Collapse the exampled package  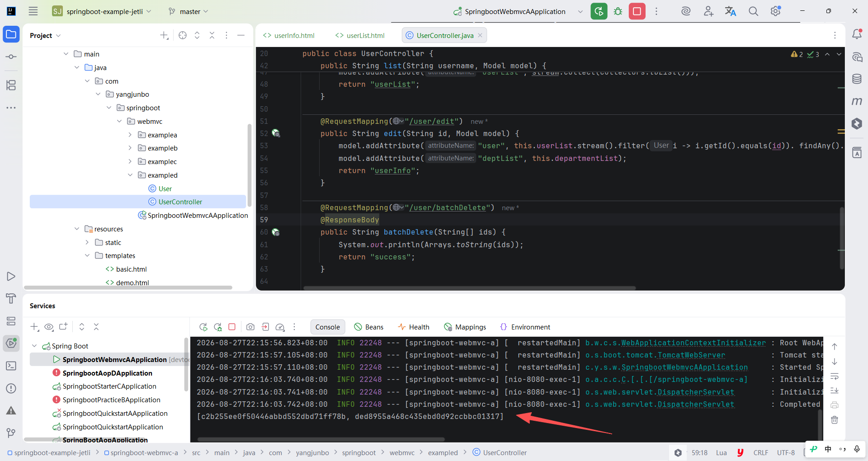point(130,175)
